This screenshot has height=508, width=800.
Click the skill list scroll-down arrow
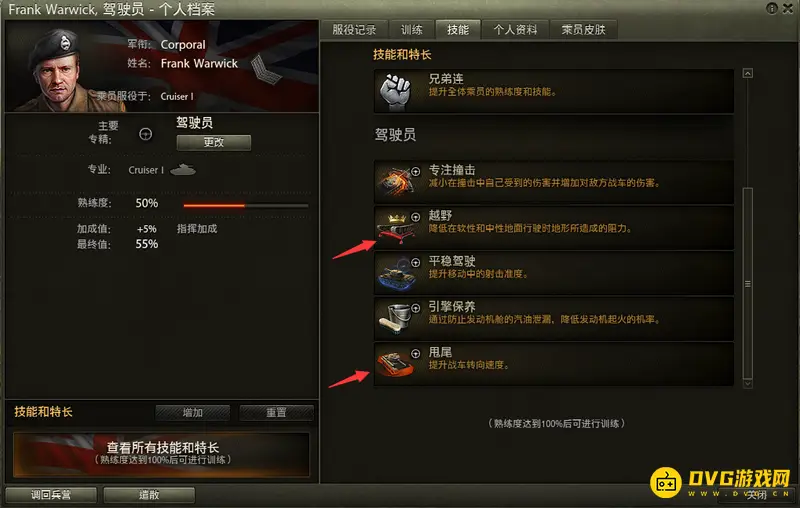(747, 383)
